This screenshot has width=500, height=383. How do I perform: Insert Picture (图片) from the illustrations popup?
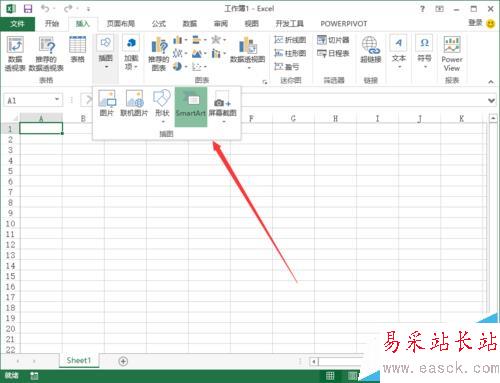point(107,103)
